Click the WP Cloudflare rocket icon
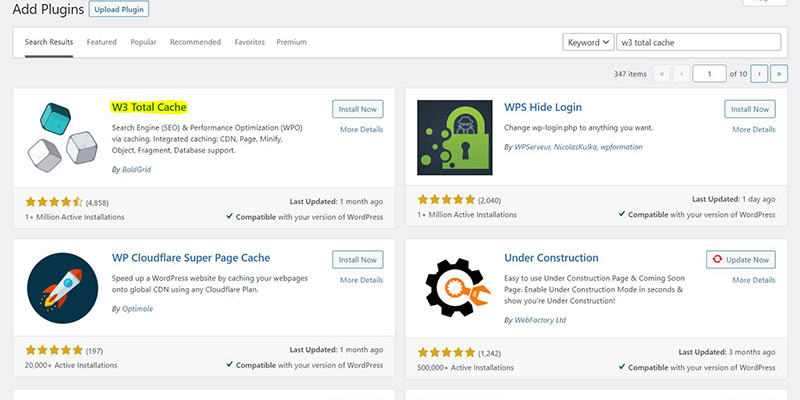 point(62,288)
